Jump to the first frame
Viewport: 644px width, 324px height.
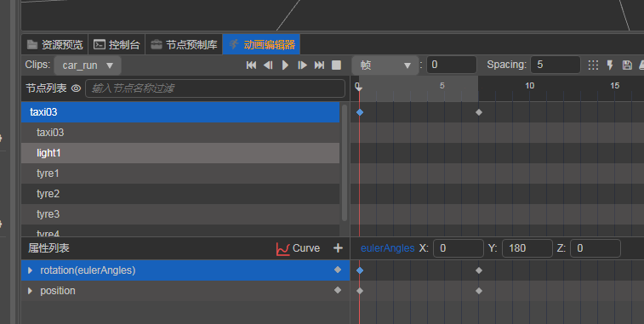(x=251, y=65)
